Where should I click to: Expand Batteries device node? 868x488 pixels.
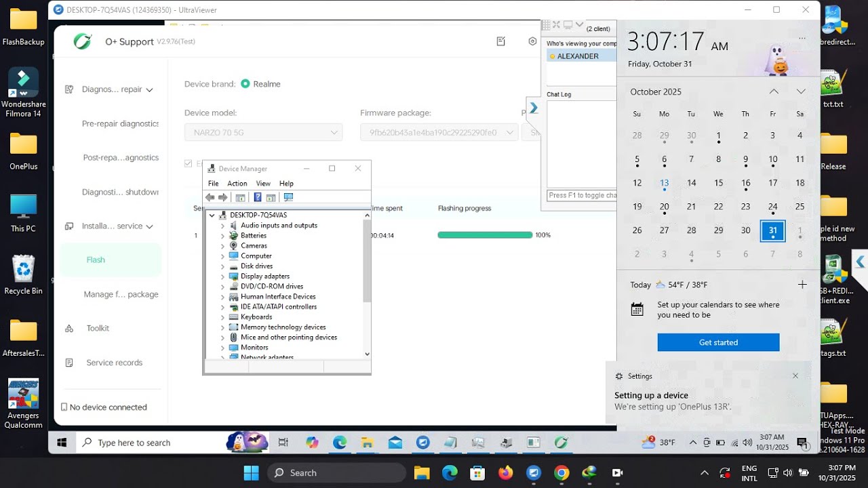tap(222, 236)
